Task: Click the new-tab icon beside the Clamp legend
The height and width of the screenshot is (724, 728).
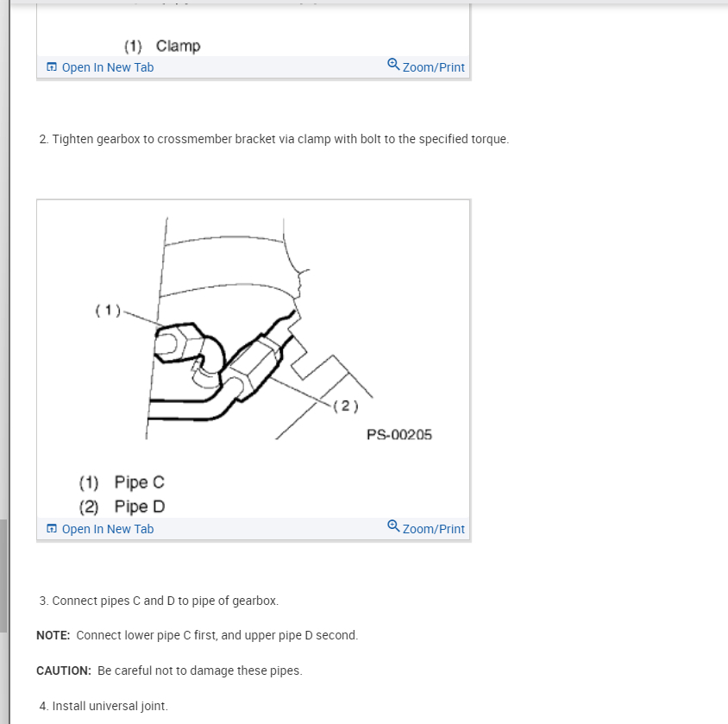Action: pyautogui.click(x=52, y=66)
